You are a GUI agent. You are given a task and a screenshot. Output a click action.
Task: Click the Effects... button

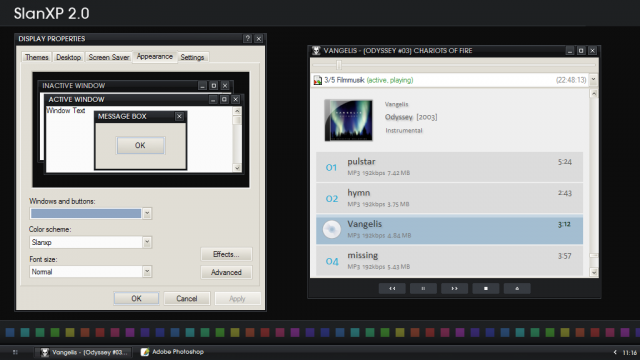point(226,254)
